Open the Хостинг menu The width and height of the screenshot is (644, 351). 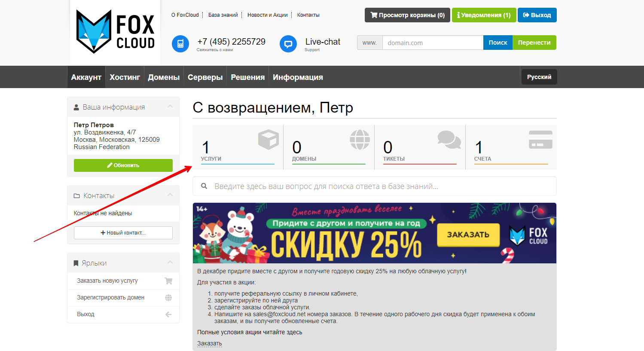125,77
